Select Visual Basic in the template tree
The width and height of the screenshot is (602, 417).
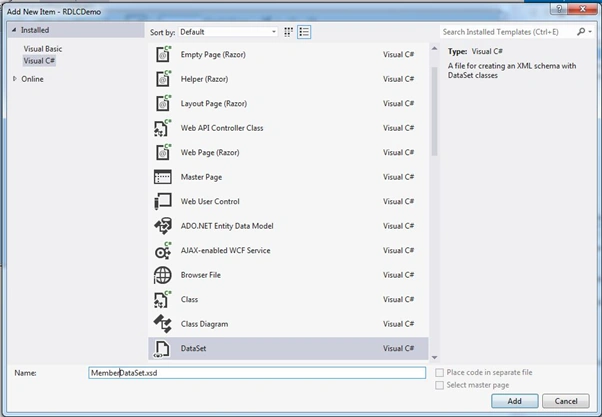tap(43, 49)
